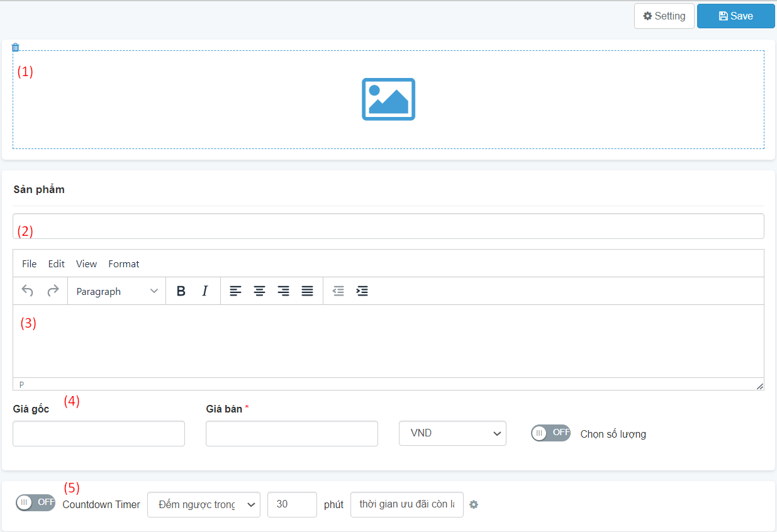Click the thời gian ưu đãi text field
This screenshot has width=777, height=532.
point(407,504)
